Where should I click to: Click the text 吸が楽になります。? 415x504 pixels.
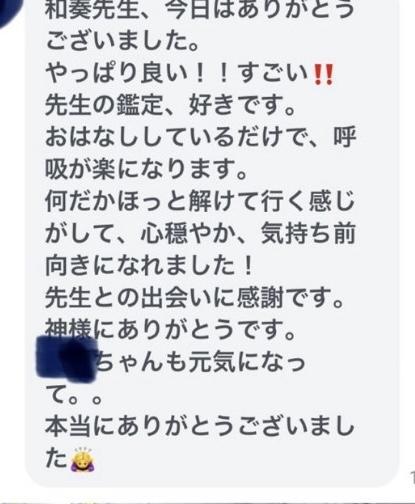tap(146, 170)
